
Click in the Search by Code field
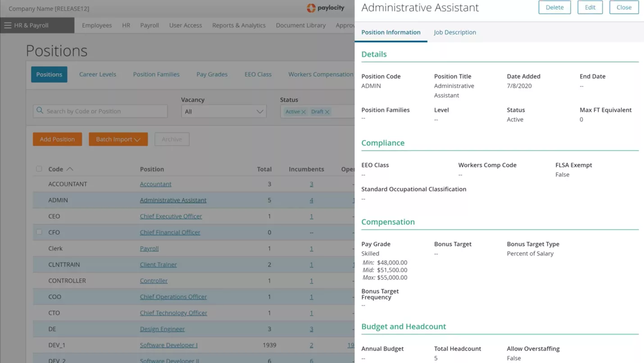pyautogui.click(x=104, y=111)
